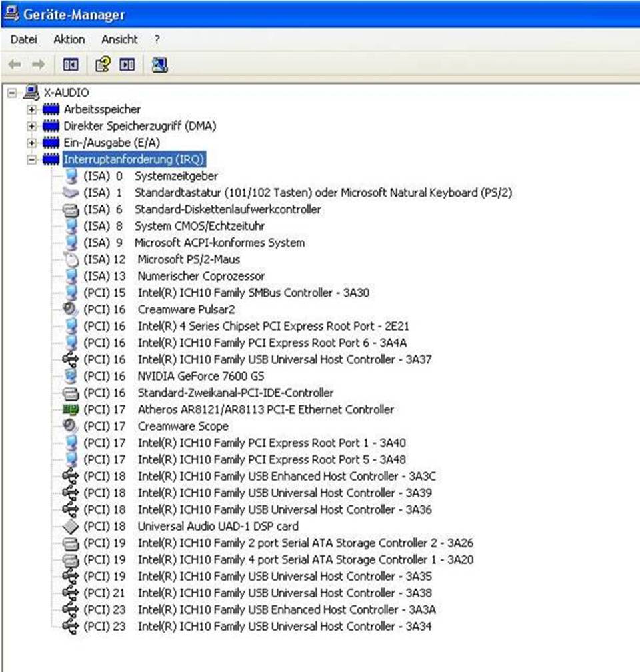Open the Properties help toolbar icon

(x=103, y=65)
